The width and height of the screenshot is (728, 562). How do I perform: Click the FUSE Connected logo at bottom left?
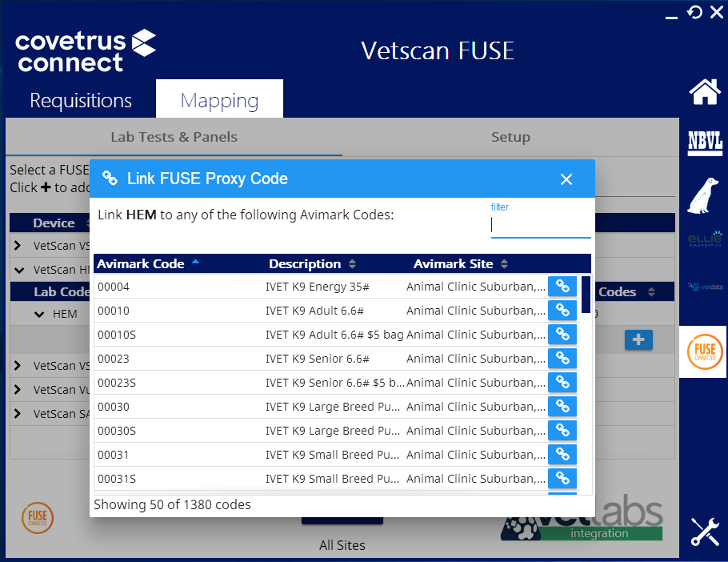tap(38, 517)
